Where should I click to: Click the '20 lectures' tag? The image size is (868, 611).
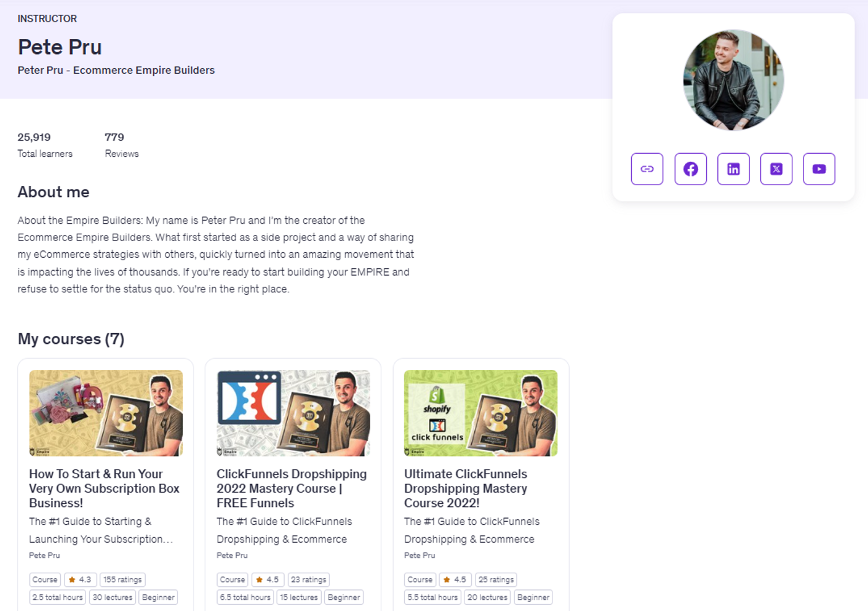click(x=487, y=597)
